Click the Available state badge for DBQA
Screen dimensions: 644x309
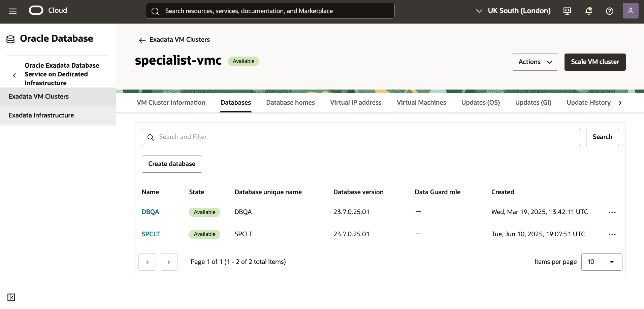pyautogui.click(x=204, y=212)
